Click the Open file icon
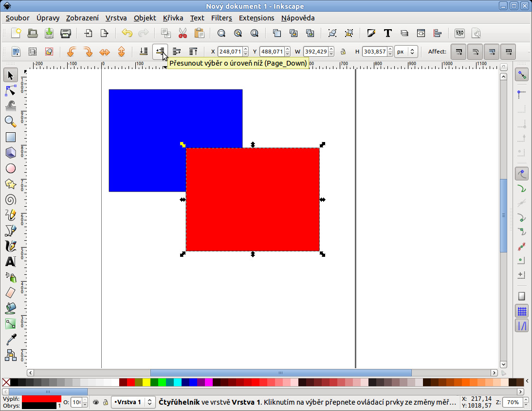The height and width of the screenshot is (411, 532). point(33,33)
